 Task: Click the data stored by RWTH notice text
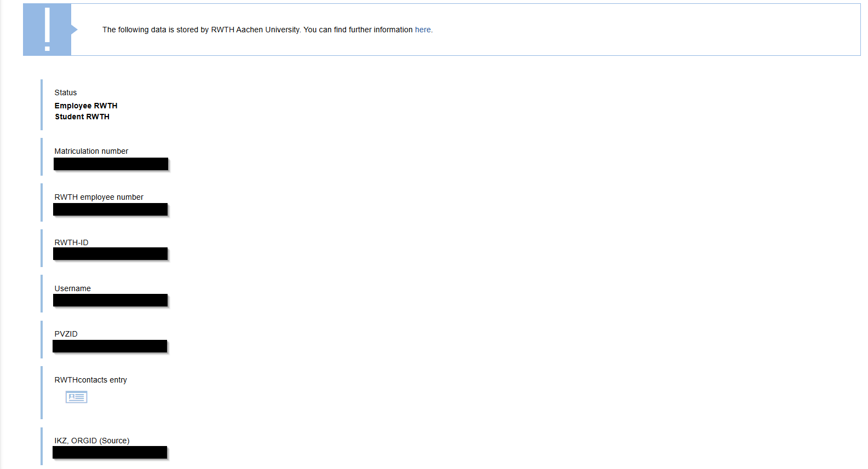click(257, 30)
